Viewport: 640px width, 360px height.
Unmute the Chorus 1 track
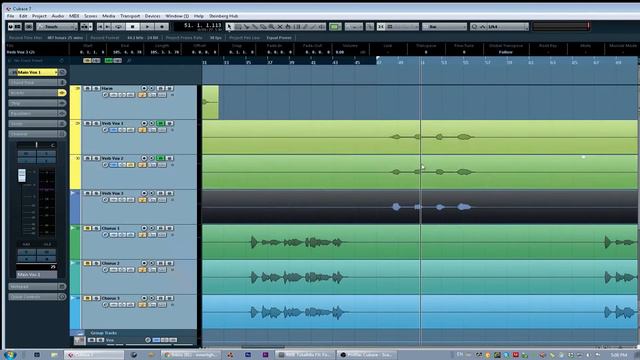pyautogui.click(x=87, y=228)
